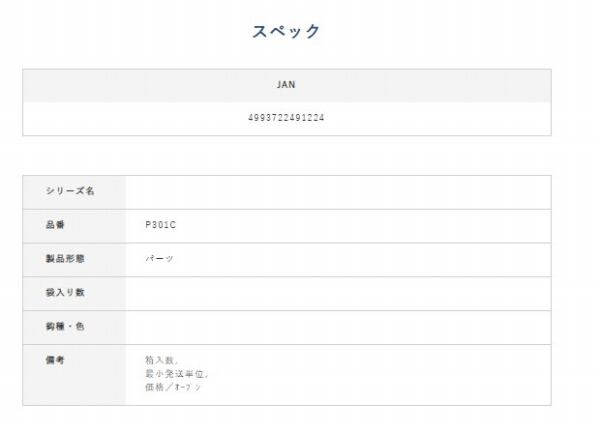Click the 備考 row label
This screenshot has width=600, height=431.
tap(56, 360)
